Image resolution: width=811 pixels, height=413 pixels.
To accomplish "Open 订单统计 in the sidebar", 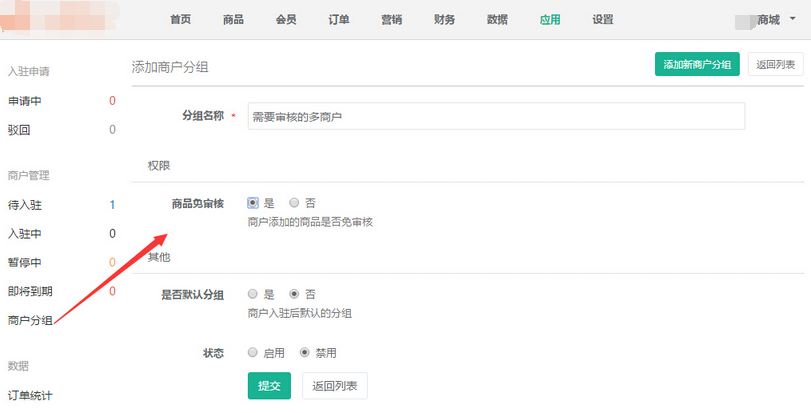I will 30,395.
